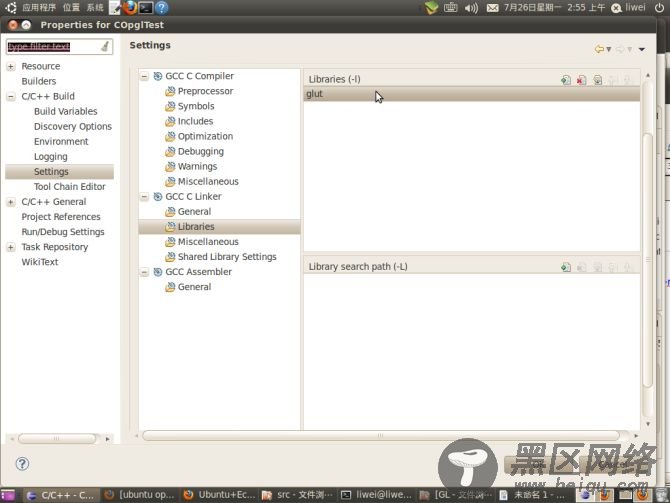Open the 应用程序 menu
670x503 pixels.
(x=39, y=8)
